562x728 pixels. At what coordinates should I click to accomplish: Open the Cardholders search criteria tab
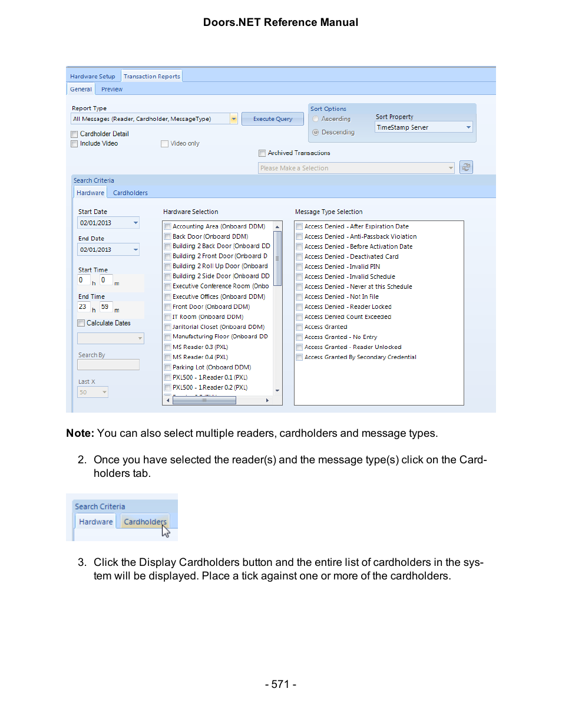pos(130,193)
